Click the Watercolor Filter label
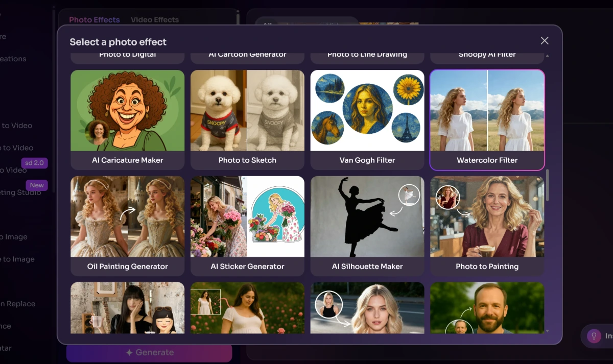The image size is (613, 364). (x=487, y=160)
